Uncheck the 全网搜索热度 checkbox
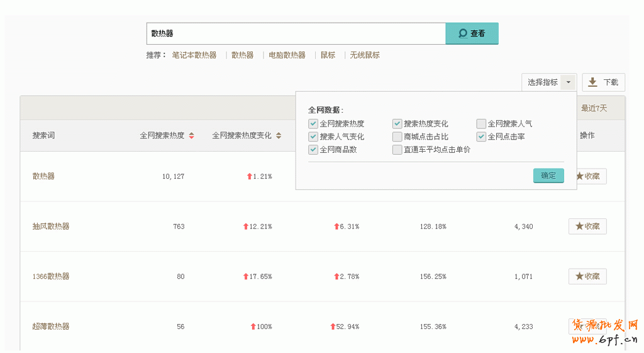The height and width of the screenshot is (353, 644). pyautogui.click(x=313, y=124)
